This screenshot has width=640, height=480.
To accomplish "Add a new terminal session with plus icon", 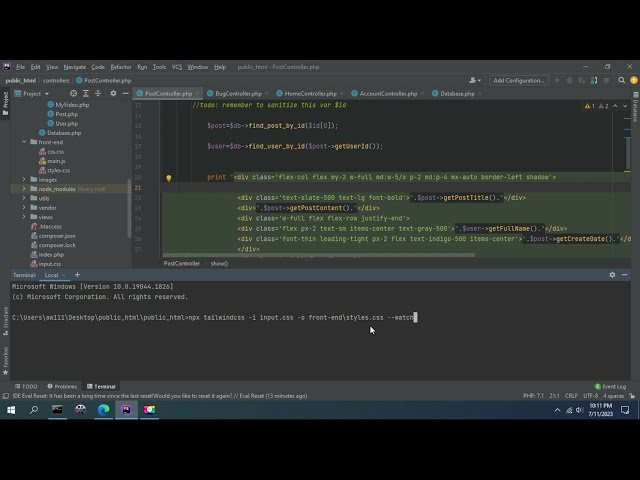I will click(x=77, y=275).
